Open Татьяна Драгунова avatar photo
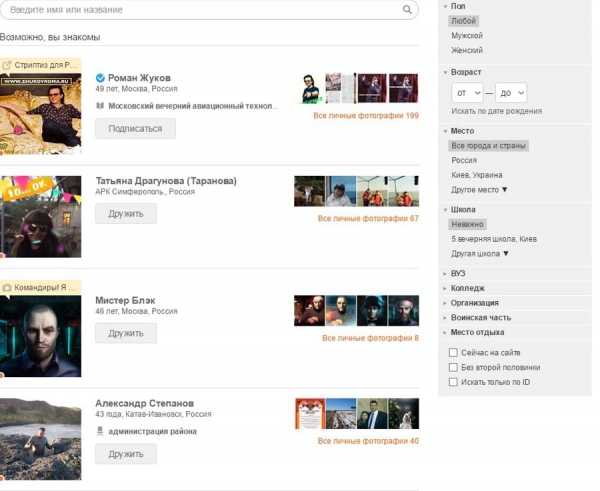Image resolution: width=600 pixels, height=491 pixels. [41, 217]
